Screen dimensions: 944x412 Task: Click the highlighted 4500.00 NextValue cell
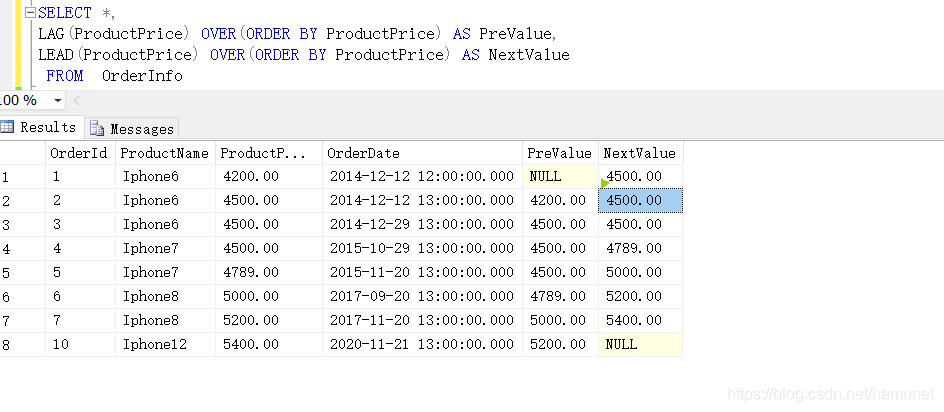[639, 200]
